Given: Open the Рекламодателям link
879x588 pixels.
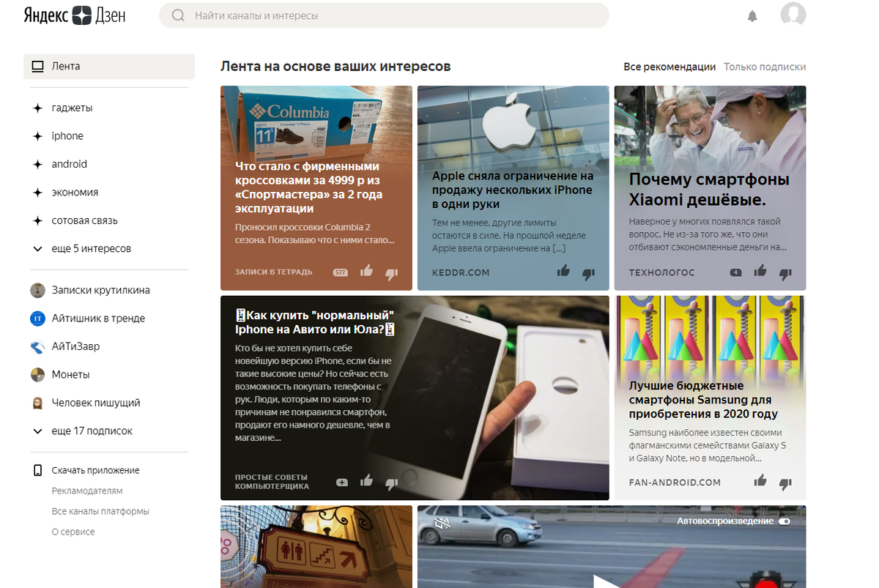Looking at the screenshot, I should (87, 491).
